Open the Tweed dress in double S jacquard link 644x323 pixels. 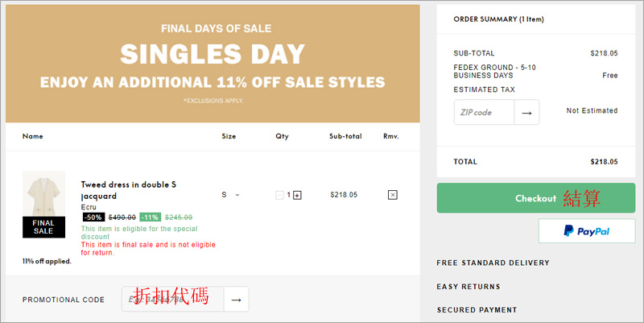coord(129,190)
